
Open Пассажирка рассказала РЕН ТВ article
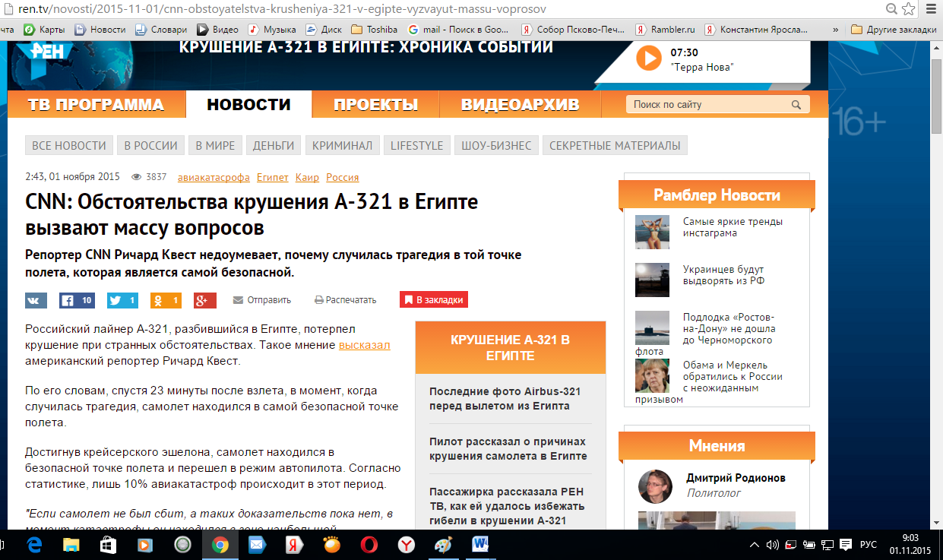point(507,506)
